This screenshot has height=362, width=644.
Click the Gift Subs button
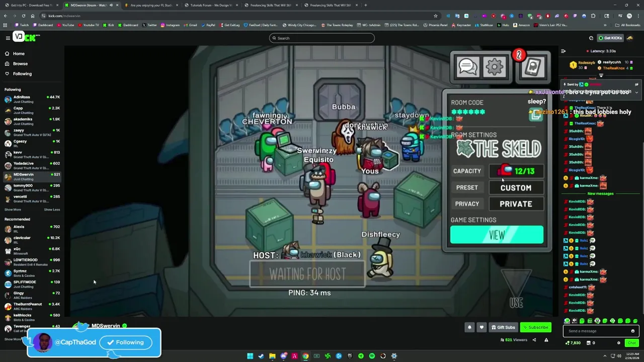click(503, 327)
